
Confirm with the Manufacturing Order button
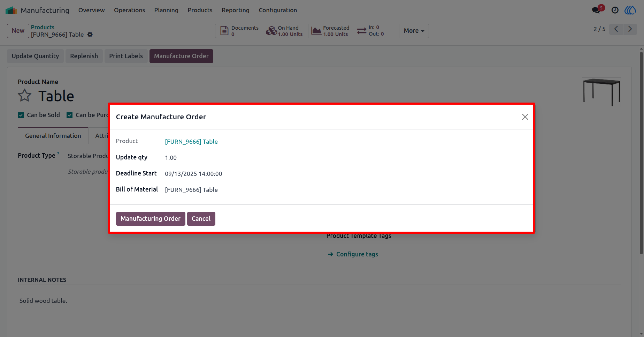coord(151,219)
